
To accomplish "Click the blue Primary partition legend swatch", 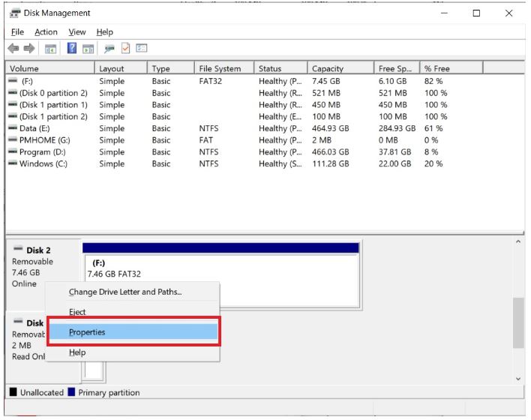I will click(x=71, y=393).
